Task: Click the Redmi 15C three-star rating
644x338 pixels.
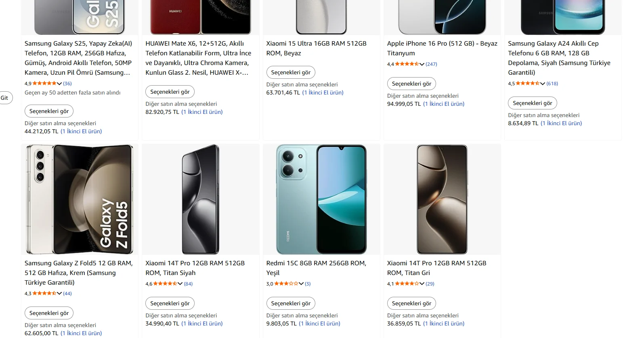Action: pos(286,284)
